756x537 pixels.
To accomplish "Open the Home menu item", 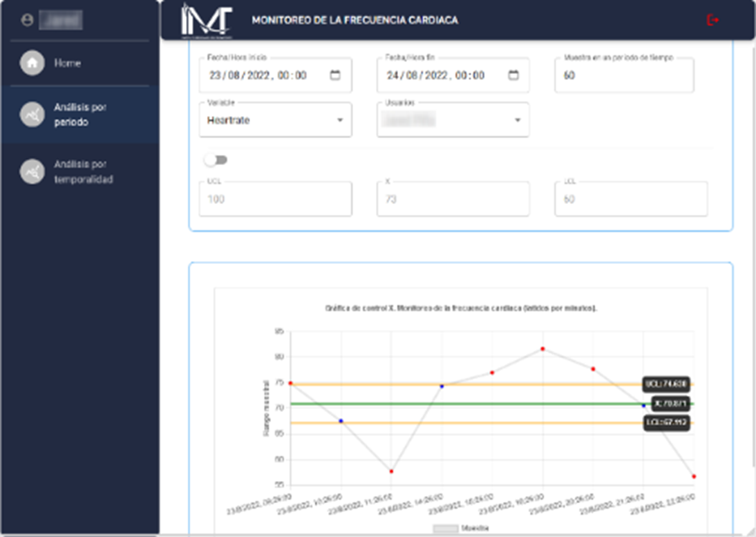I will coord(68,63).
